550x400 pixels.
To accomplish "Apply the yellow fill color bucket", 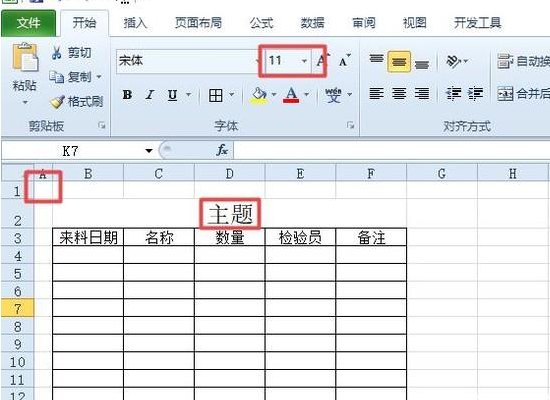I will (x=259, y=95).
